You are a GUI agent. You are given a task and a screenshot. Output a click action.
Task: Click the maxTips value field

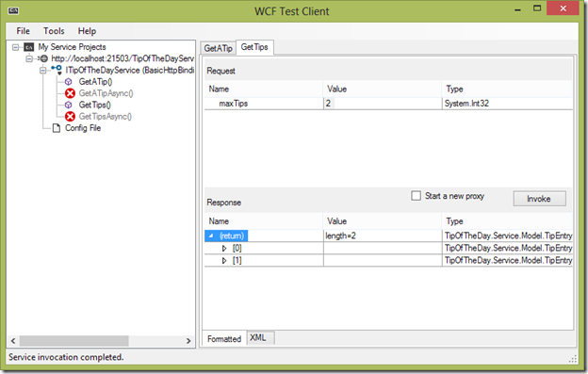383,104
